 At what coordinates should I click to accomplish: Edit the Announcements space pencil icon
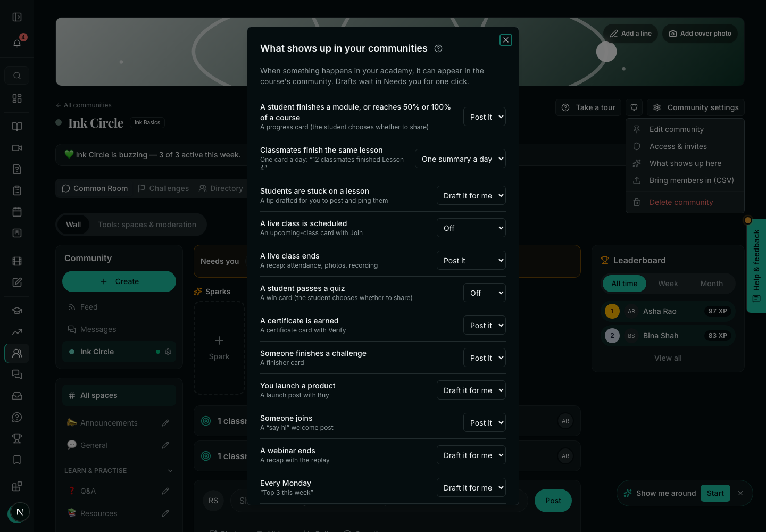[165, 423]
